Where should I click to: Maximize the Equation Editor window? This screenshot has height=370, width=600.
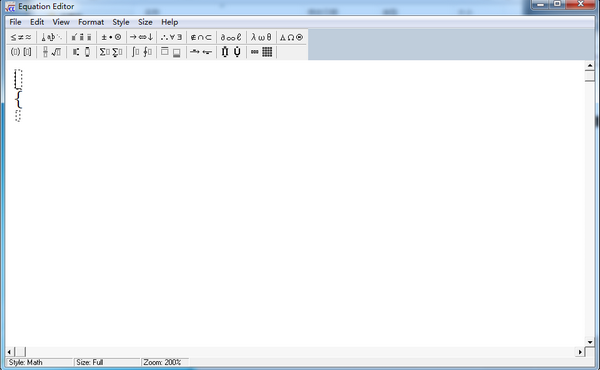click(x=558, y=4)
